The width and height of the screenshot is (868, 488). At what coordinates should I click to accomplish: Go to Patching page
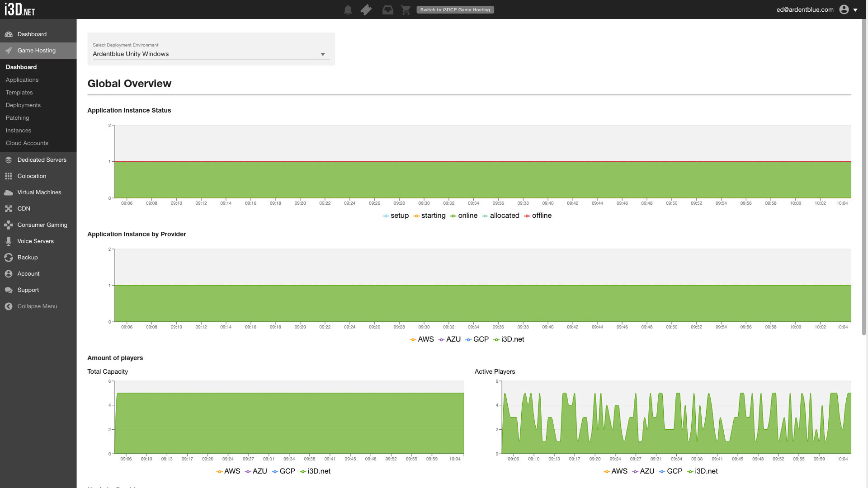[17, 117]
